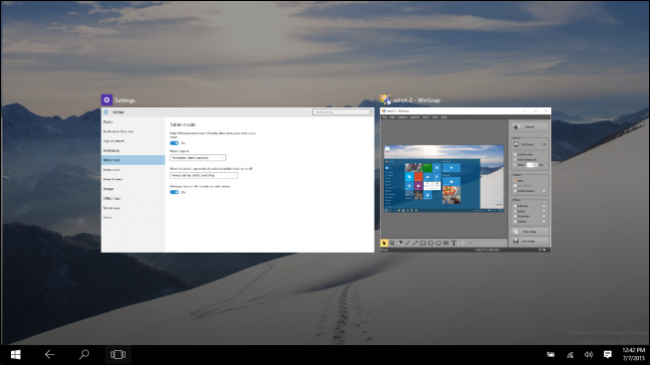Toggle the Tablet mode switch in Settings
This screenshot has height=365, width=650.
point(174,143)
